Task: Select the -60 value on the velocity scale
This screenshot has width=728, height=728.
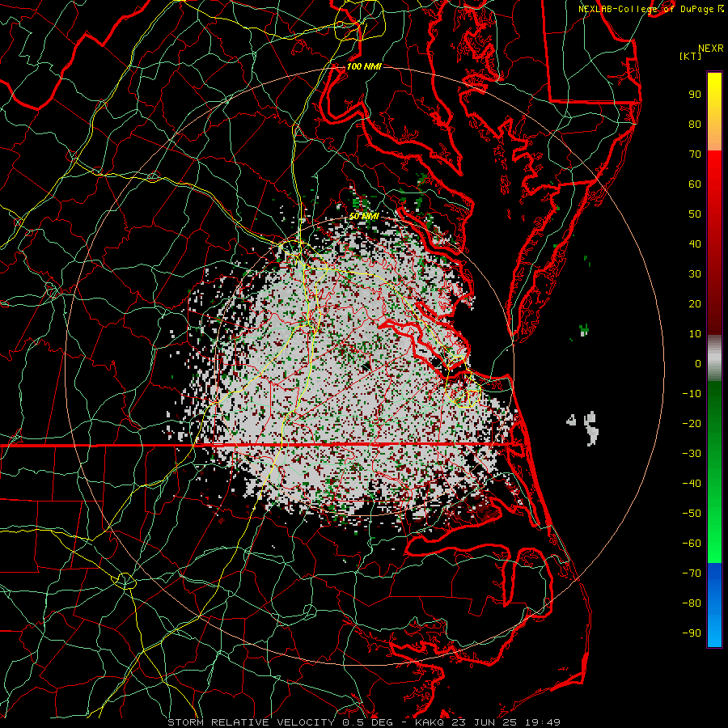Action: 692,544
